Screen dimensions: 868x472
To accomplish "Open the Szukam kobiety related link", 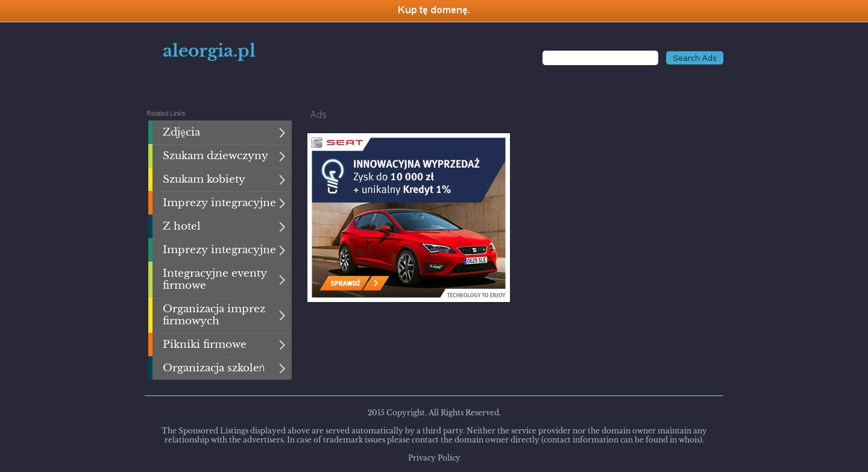I will pos(204,180).
